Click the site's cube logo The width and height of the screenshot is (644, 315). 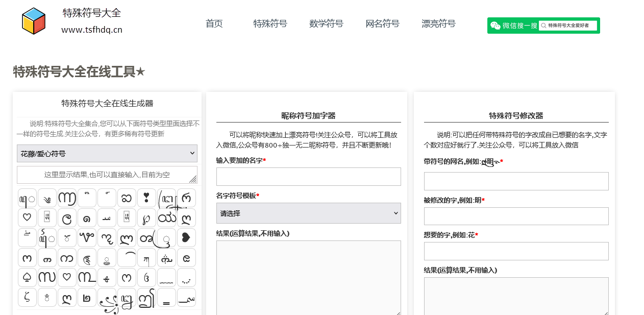[33, 20]
